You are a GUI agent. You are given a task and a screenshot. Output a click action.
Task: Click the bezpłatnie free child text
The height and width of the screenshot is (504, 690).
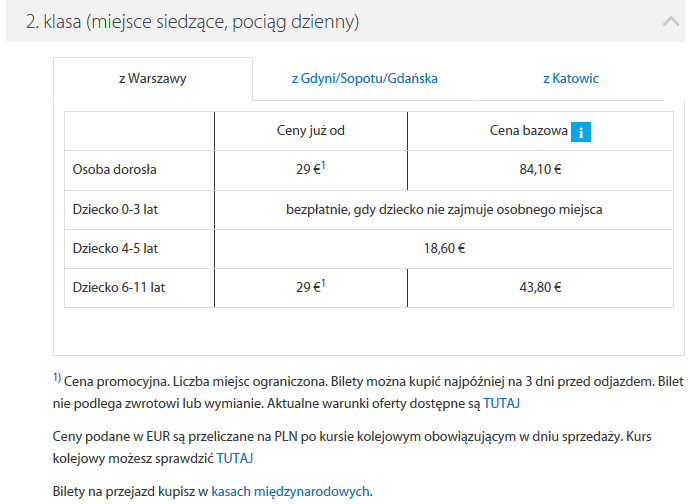444,210
